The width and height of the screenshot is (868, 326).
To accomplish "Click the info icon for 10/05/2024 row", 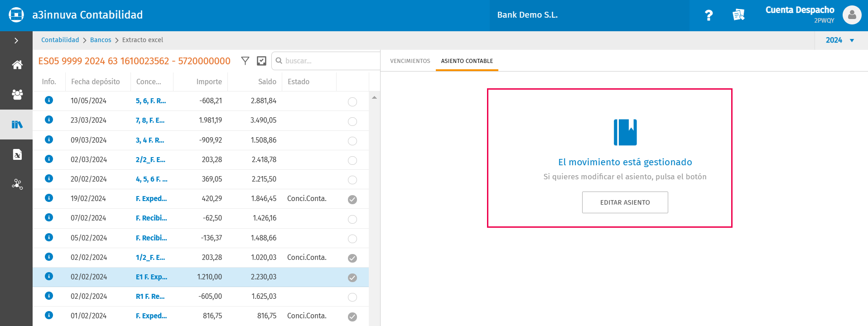I will click(49, 100).
